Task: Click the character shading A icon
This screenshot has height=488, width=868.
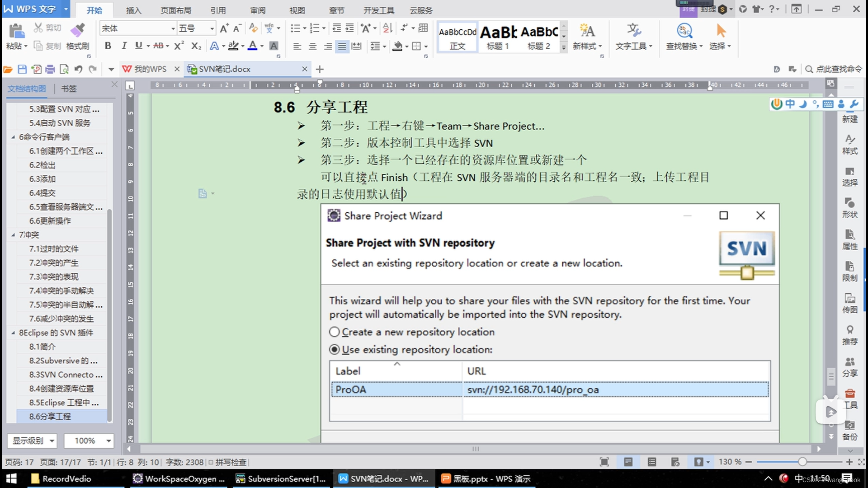Action: [274, 46]
